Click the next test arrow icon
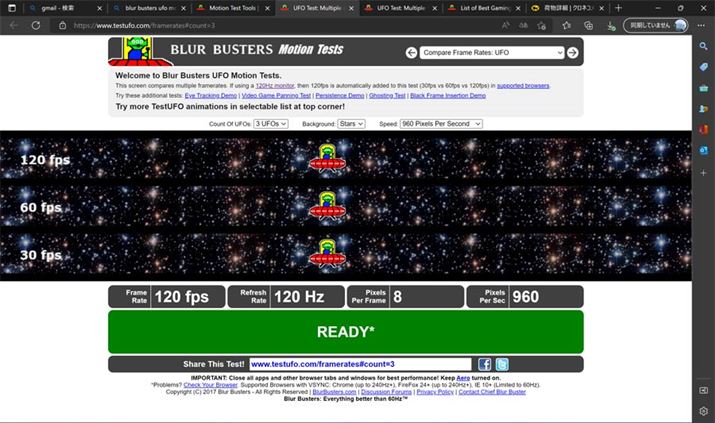Screen dimensions: 715x423 tap(572, 53)
